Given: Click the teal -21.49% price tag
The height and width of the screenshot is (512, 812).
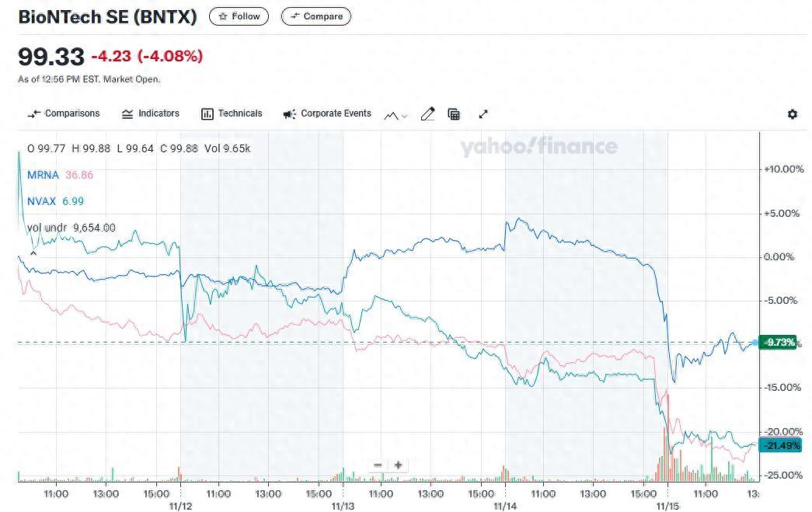Looking at the screenshot, I should click(780, 445).
